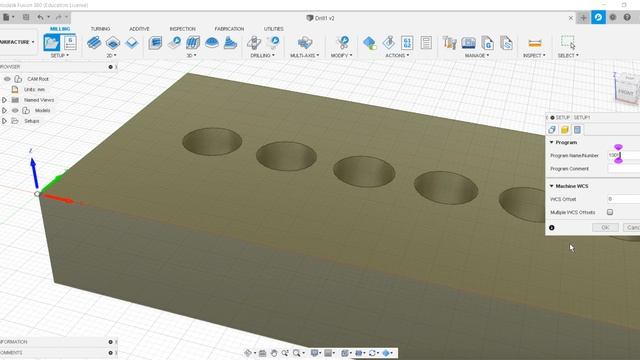640x360 pixels.
Task: Open the Tool Library icon
Action: tap(449, 43)
